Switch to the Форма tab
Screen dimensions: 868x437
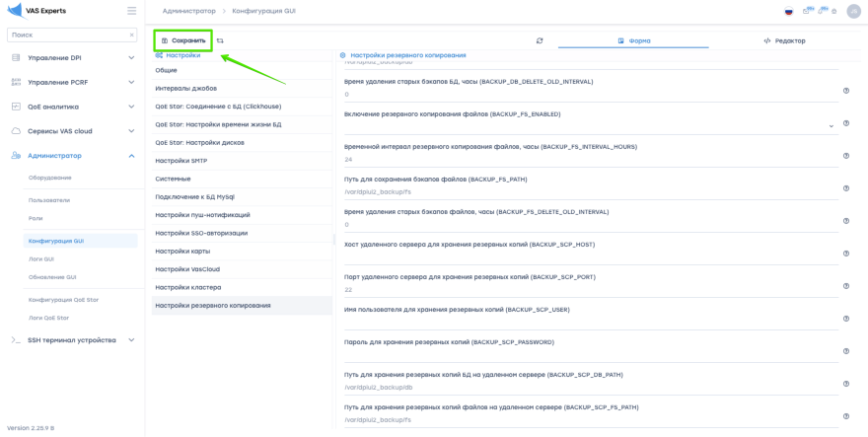633,40
